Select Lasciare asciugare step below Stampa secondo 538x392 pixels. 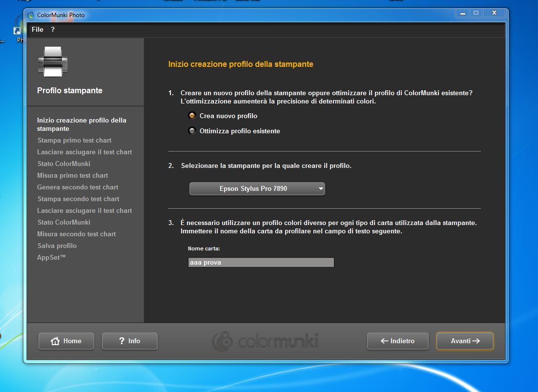[84, 210]
